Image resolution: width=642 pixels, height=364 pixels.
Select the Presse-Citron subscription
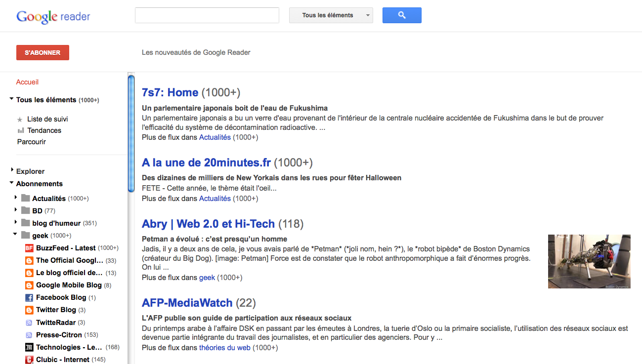tap(59, 335)
